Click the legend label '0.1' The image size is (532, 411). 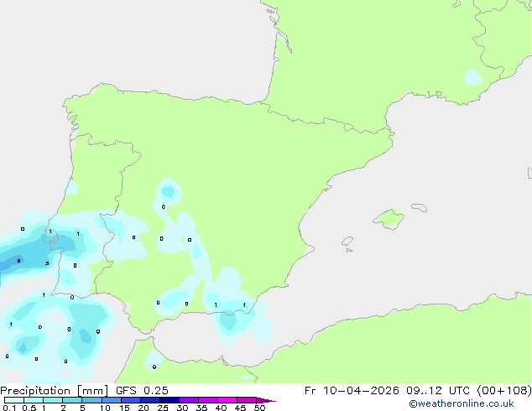[x=9, y=408]
